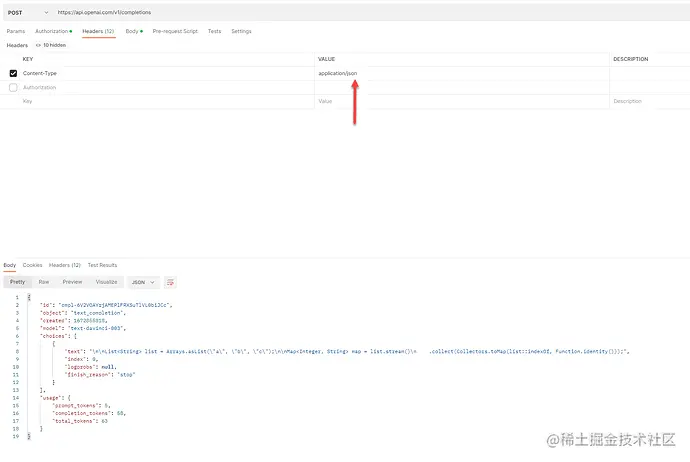The image size is (690, 462).
Task: Open the response Cookies tab
Action: pos(33,265)
